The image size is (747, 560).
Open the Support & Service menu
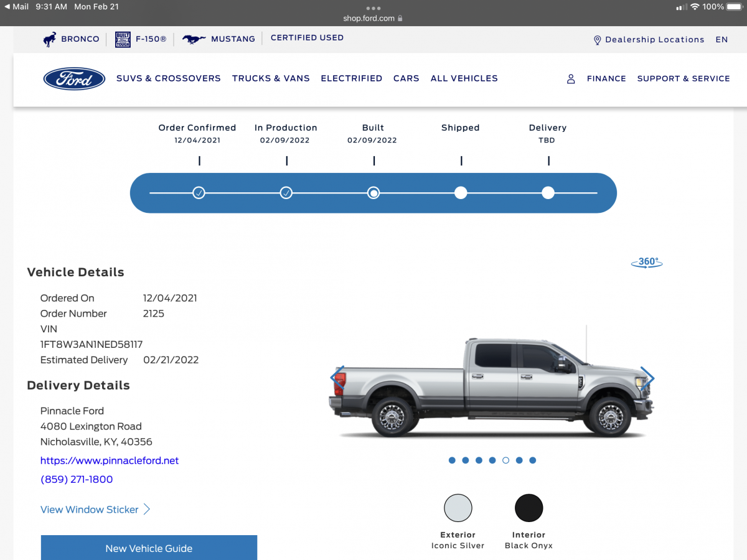click(684, 79)
